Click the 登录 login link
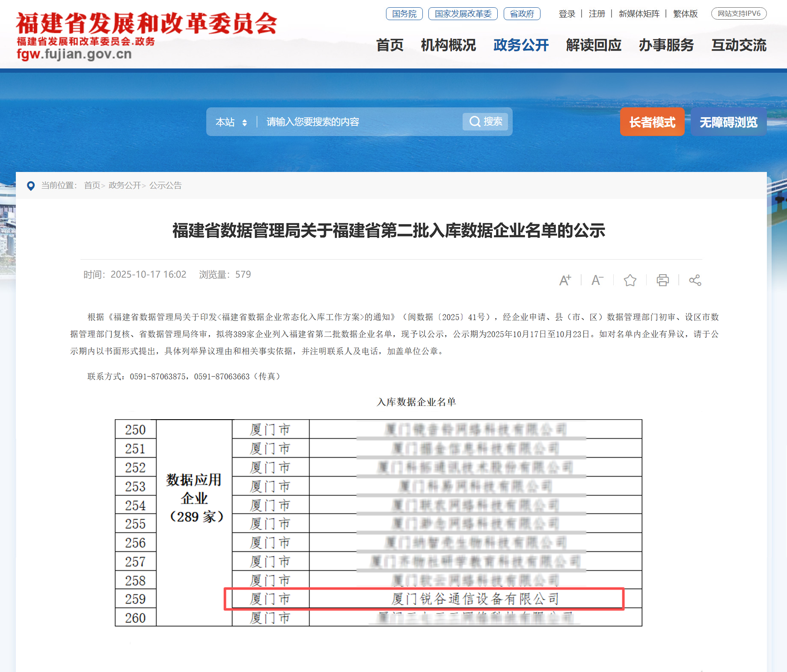The width and height of the screenshot is (787, 672). pyautogui.click(x=567, y=14)
